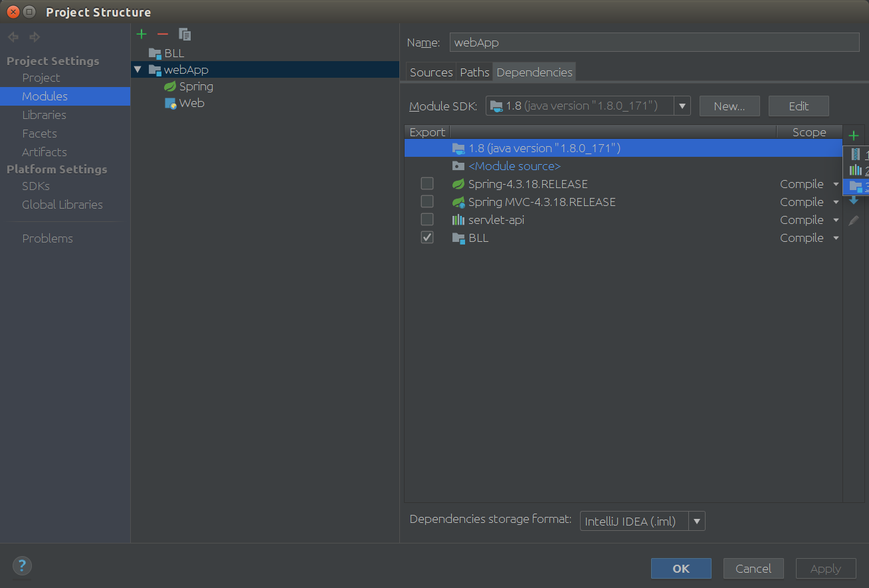Viewport: 869px width, 588px height.
Task: Toggle export for Spring-4.3.18.RELEASE
Action: tap(427, 183)
